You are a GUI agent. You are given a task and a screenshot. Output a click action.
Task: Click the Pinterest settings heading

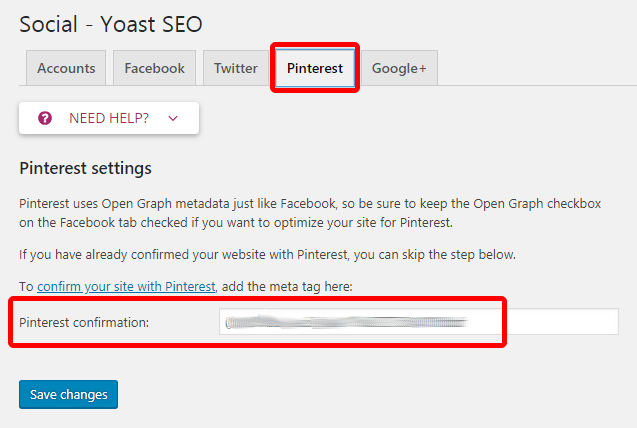point(85,168)
